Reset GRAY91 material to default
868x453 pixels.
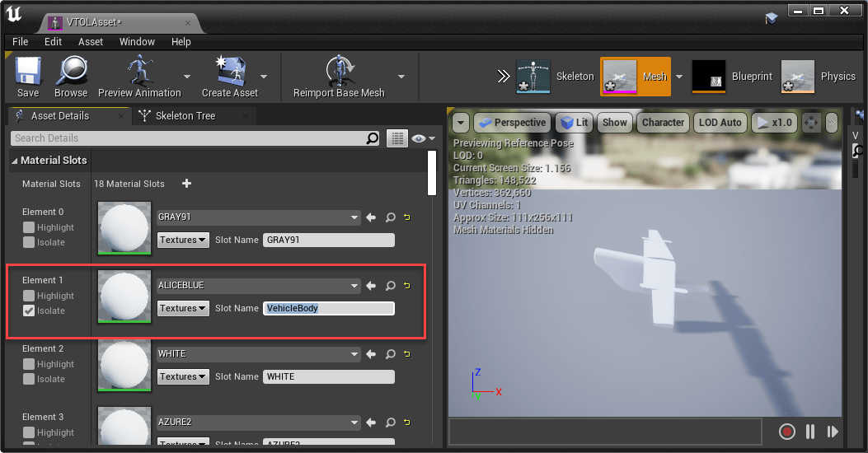407,217
